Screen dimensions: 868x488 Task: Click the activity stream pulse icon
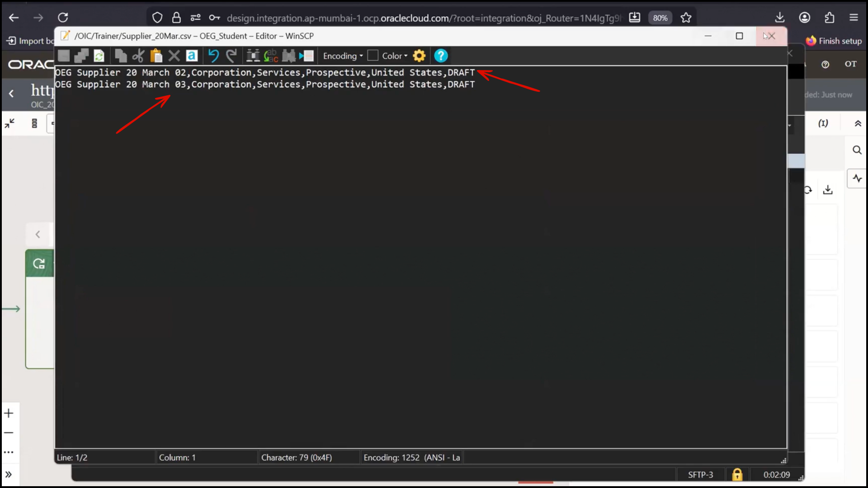click(857, 178)
